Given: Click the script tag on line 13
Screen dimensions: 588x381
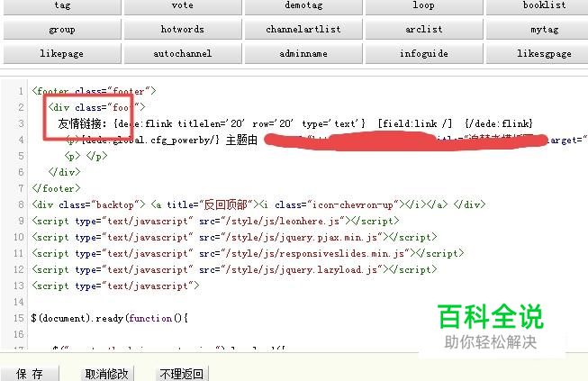Looking at the screenshot, I should (x=115, y=286).
